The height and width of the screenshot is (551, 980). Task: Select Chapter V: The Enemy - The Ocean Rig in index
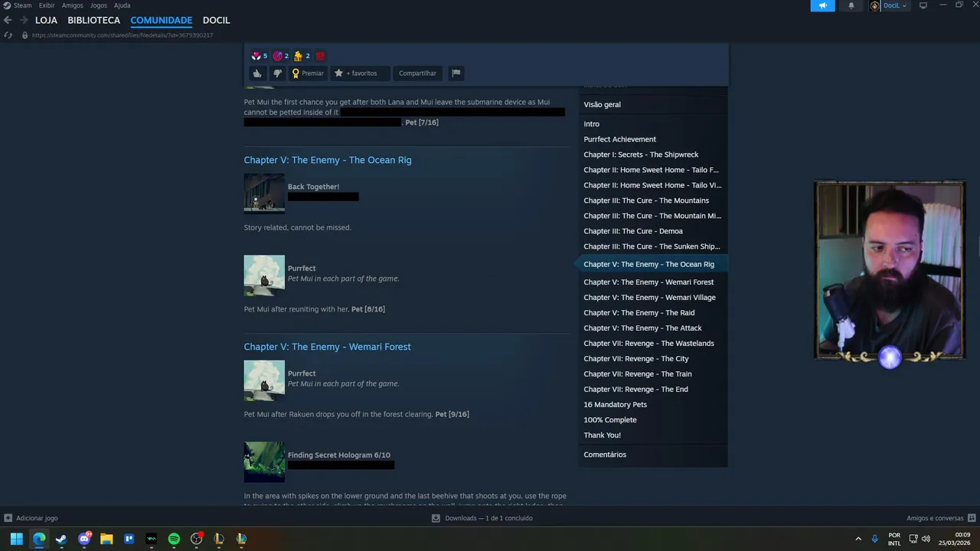click(648, 264)
